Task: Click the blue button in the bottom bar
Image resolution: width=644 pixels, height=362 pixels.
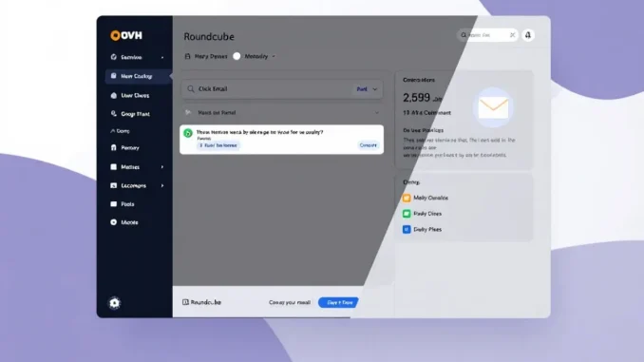Action: [338, 302]
